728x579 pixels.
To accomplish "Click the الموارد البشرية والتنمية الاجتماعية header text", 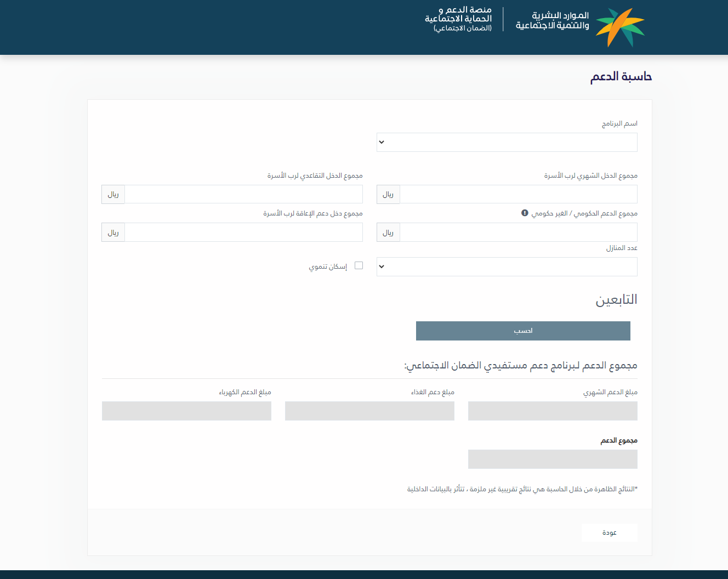I will 552,21.
